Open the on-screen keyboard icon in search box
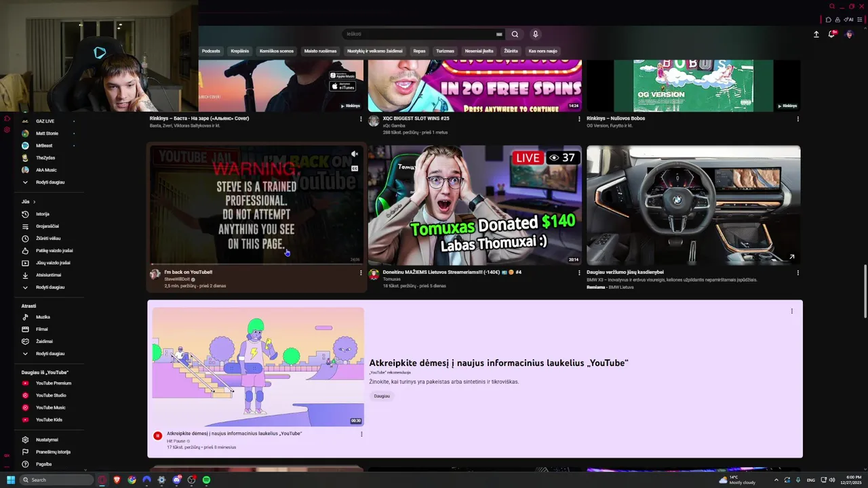 pos(499,34)
